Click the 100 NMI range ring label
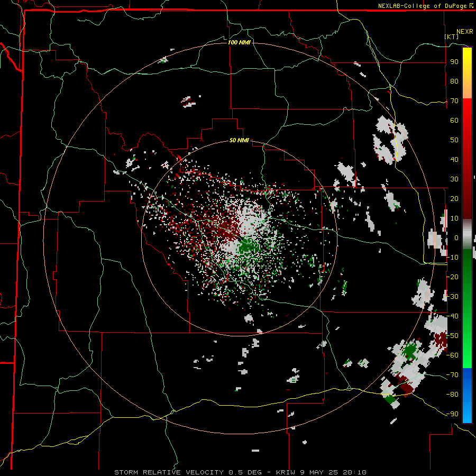 (x=239, y=42)
